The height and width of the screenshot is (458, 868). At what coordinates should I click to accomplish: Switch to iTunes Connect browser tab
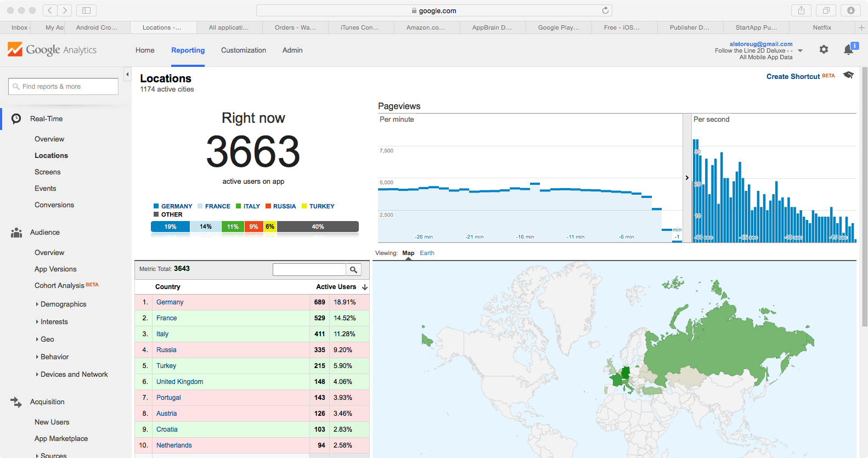[x=361, y=27]
